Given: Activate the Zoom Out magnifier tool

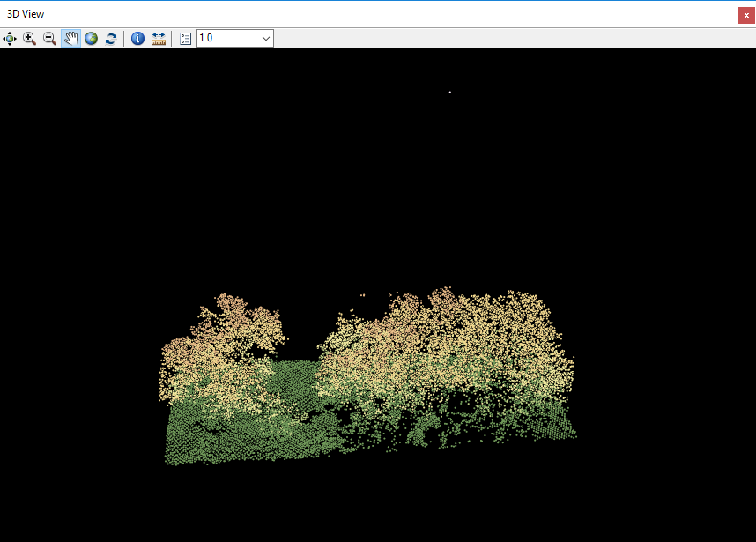Looking at the screenshot, I should (x=49, y=39).
